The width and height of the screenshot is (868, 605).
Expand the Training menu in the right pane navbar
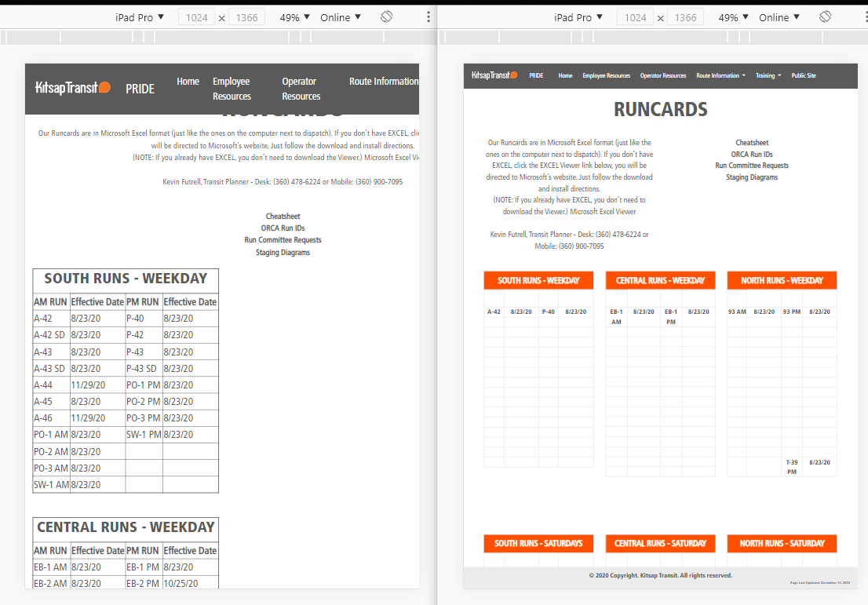pyautogui.click(x=768, y=76)
